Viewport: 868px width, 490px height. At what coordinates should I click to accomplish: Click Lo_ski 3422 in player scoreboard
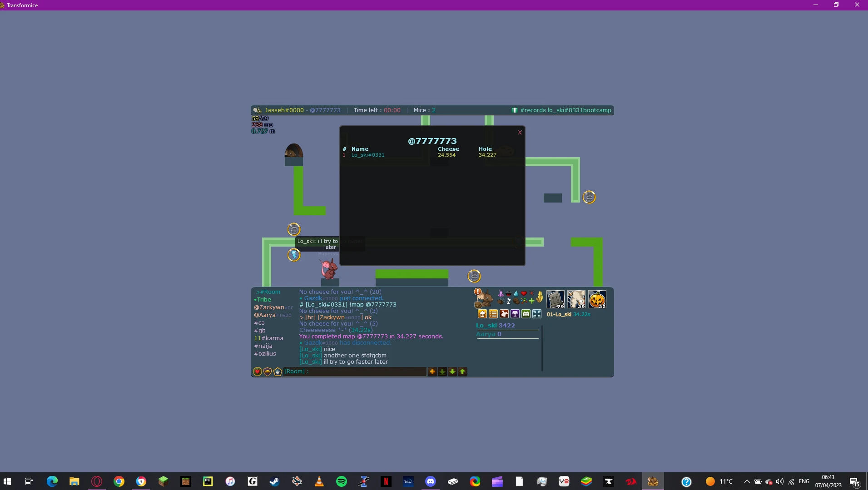click(496, 326)
